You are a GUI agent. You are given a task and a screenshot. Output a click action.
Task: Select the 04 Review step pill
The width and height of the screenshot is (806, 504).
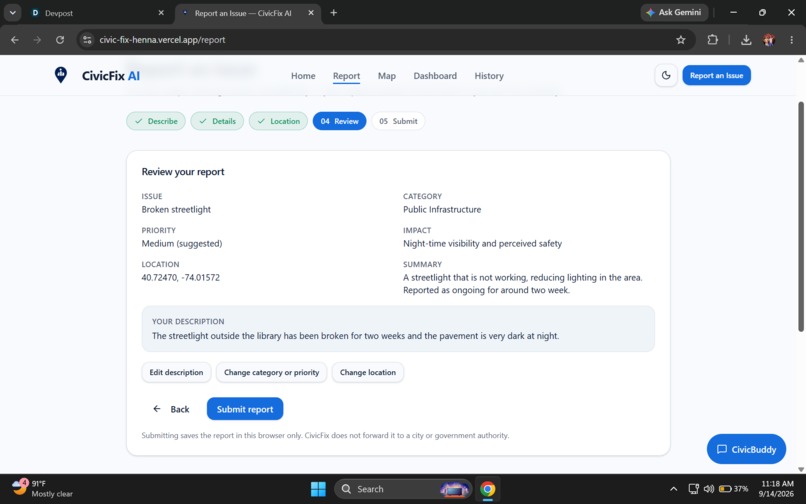339,121
